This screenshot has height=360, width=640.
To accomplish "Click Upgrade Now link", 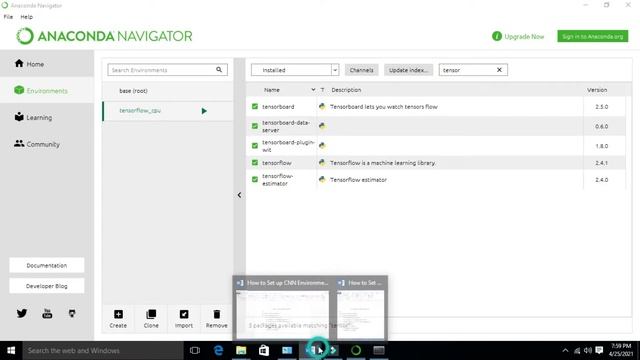I will click(524, 36).
